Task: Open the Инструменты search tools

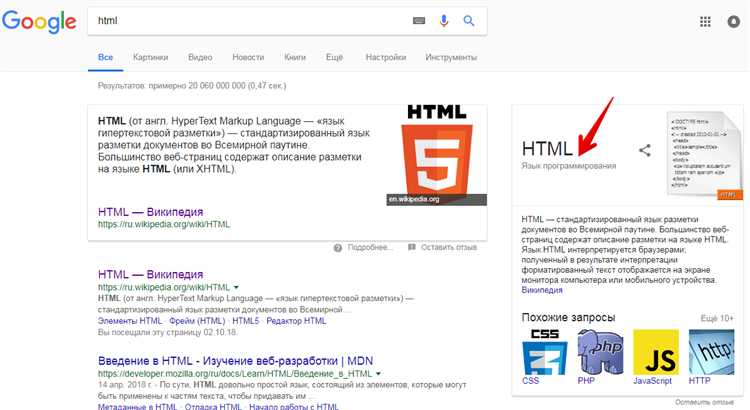Action: (x=451, y=57)
